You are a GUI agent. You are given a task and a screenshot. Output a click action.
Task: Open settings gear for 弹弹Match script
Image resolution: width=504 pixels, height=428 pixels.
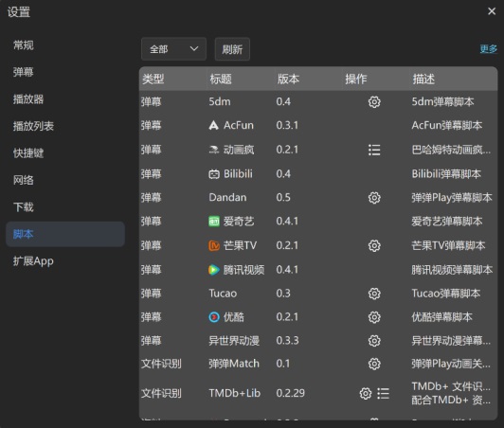click(374, 364)
